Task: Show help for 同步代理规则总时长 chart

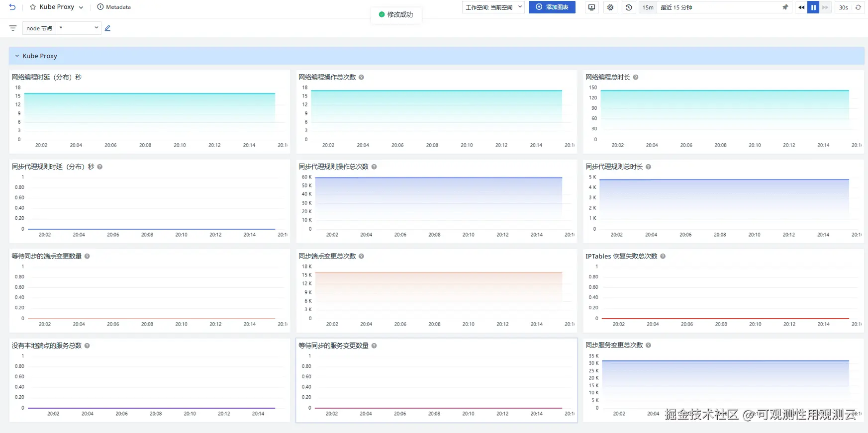Action: pos(648,167)
